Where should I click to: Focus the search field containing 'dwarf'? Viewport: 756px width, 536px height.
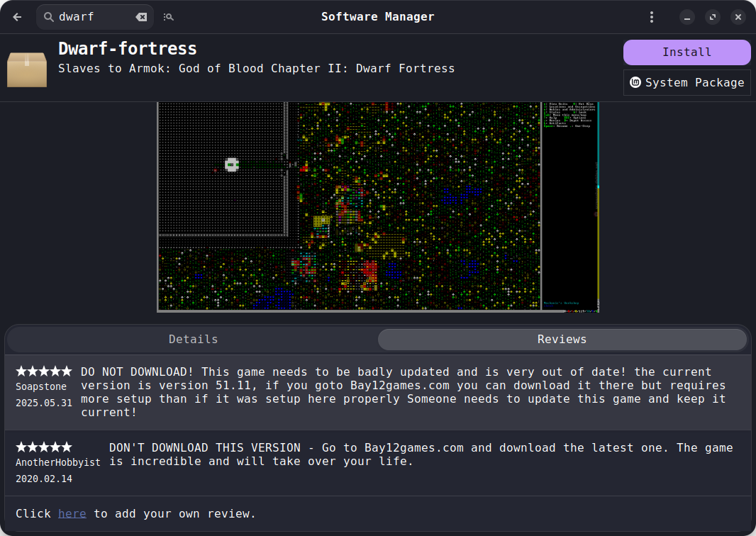[95, 17]
